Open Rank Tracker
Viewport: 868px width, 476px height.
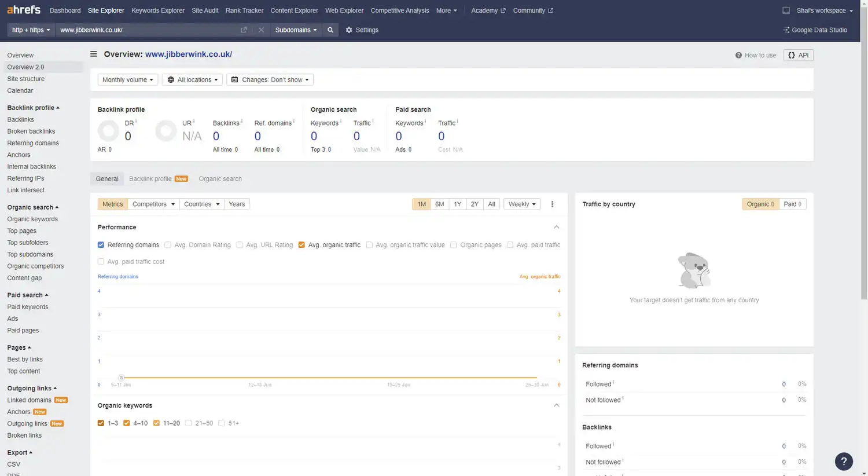pos(244,10)
